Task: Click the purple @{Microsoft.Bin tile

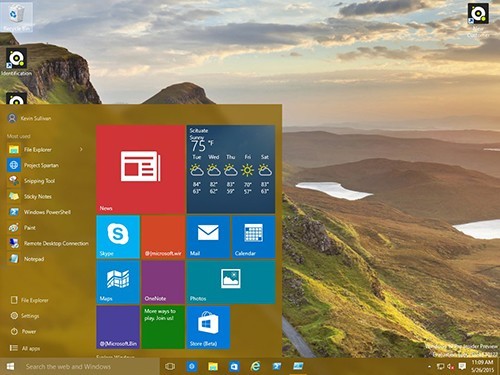Action: 118,327
